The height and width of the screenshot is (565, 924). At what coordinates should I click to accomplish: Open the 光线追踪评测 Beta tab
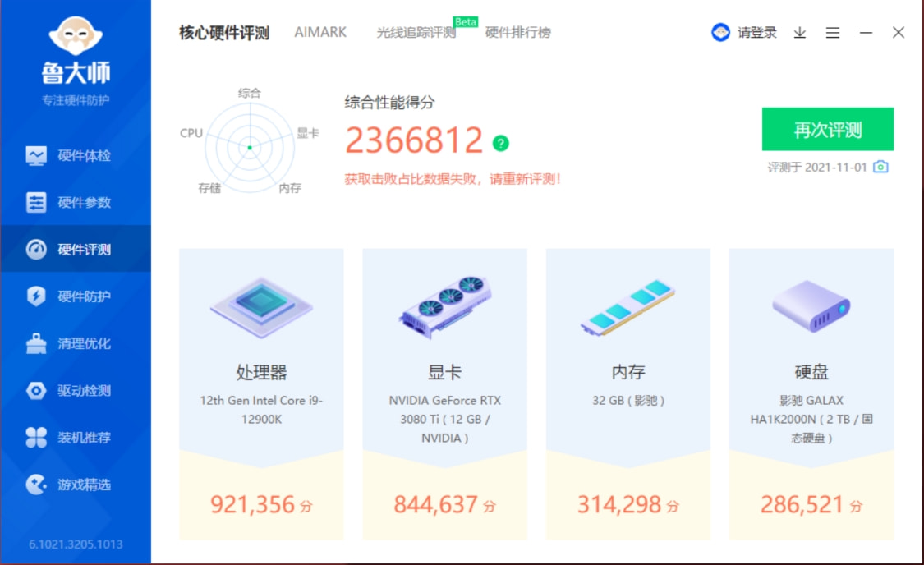(x=418, y=34)
